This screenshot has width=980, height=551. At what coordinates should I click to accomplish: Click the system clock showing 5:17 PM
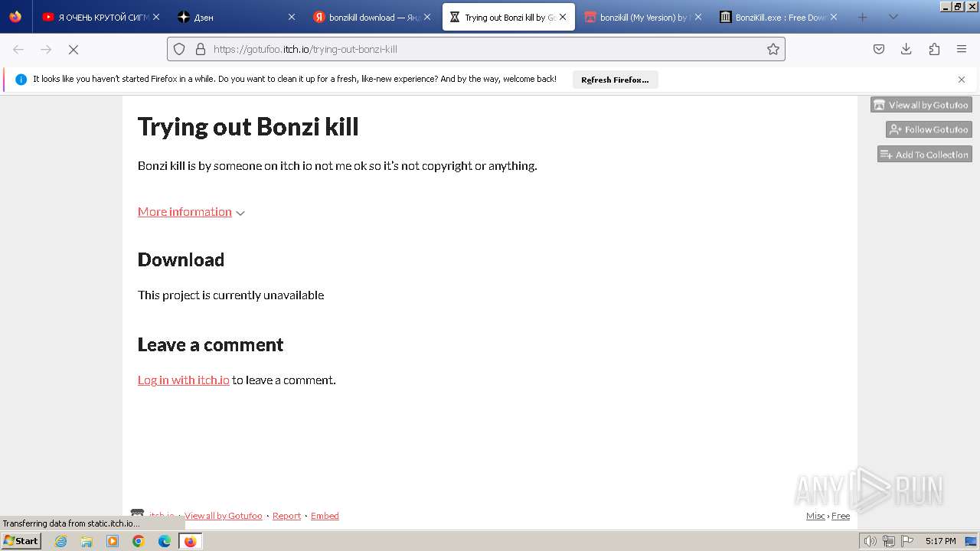(x=940, y=541)
